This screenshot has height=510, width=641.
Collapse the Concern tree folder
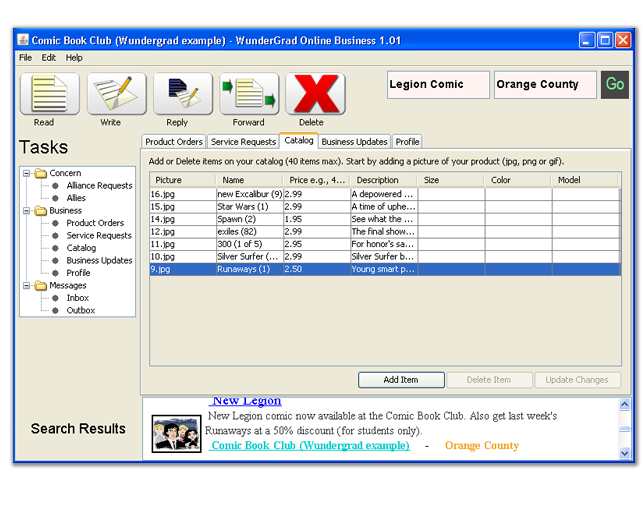pos(27,173)
